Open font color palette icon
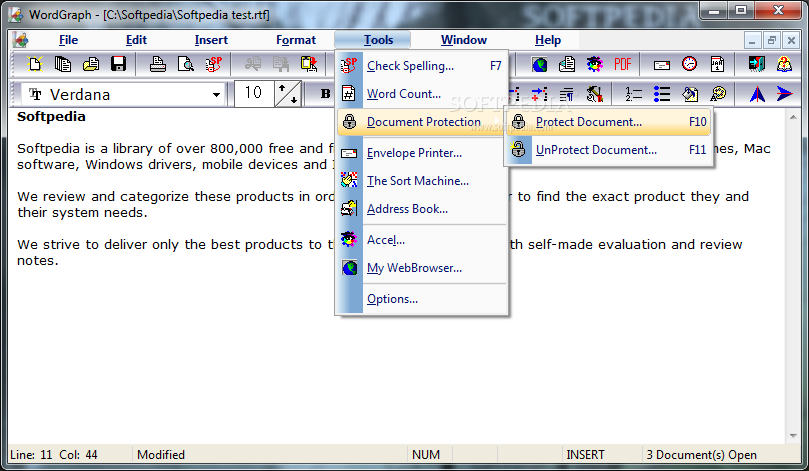This screenshot has width=809, height=471. point(718,94)
